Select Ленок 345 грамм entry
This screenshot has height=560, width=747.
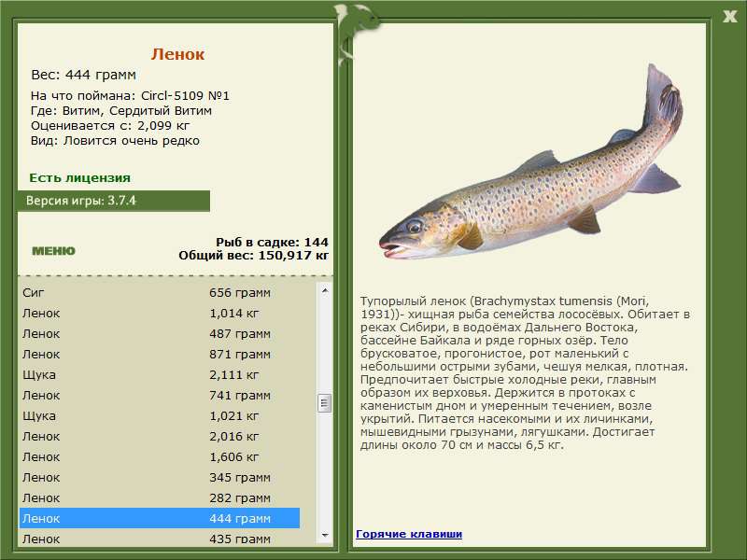tap(159, 477)
